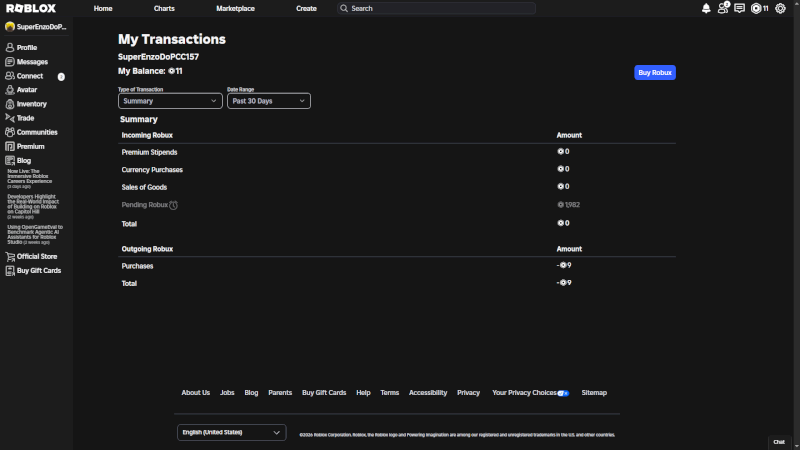Open the notifications bell icon
Screen dimensions: 800x450
click(x=706, y=8)
